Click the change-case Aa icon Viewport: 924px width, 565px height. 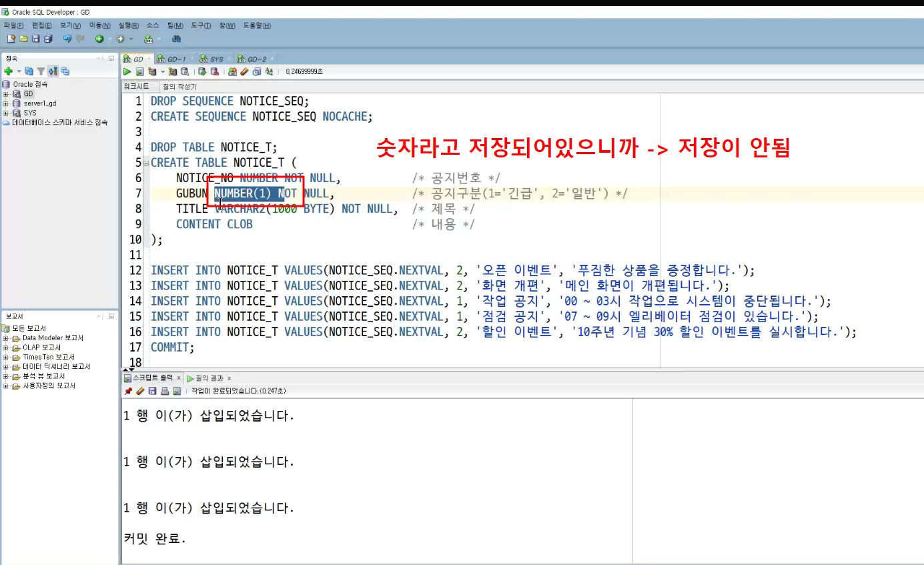(x=269, y=71)
